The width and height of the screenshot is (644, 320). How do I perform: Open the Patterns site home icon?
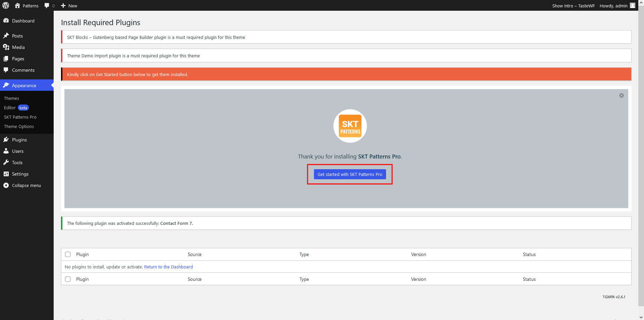(x=17, y=5)
